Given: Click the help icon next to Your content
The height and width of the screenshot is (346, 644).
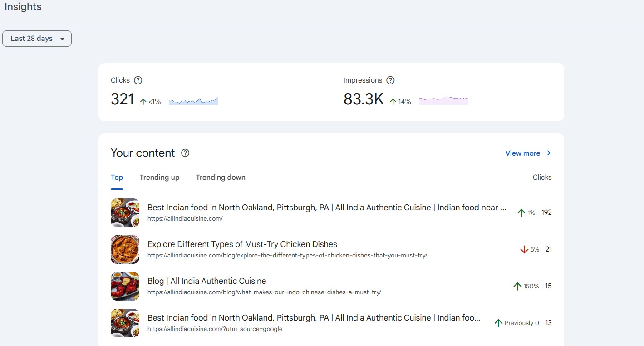Looking at the screenshot, I should (185, 153).
